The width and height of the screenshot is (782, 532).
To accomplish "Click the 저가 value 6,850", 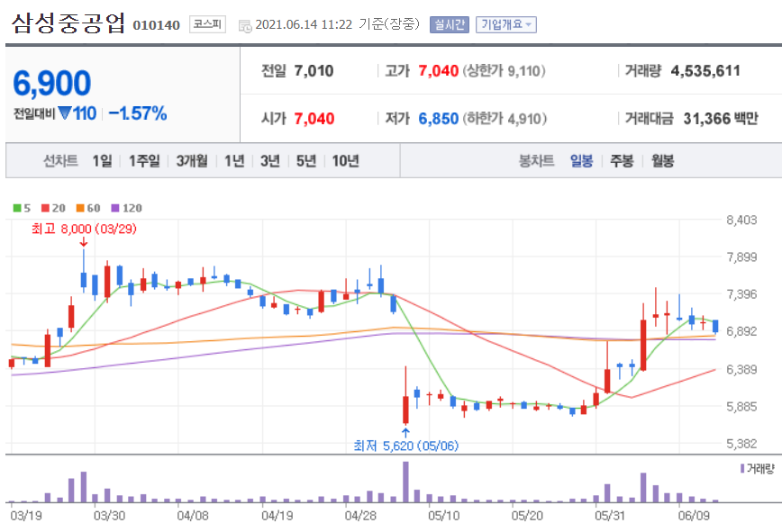I will click(x=439, y=119).
